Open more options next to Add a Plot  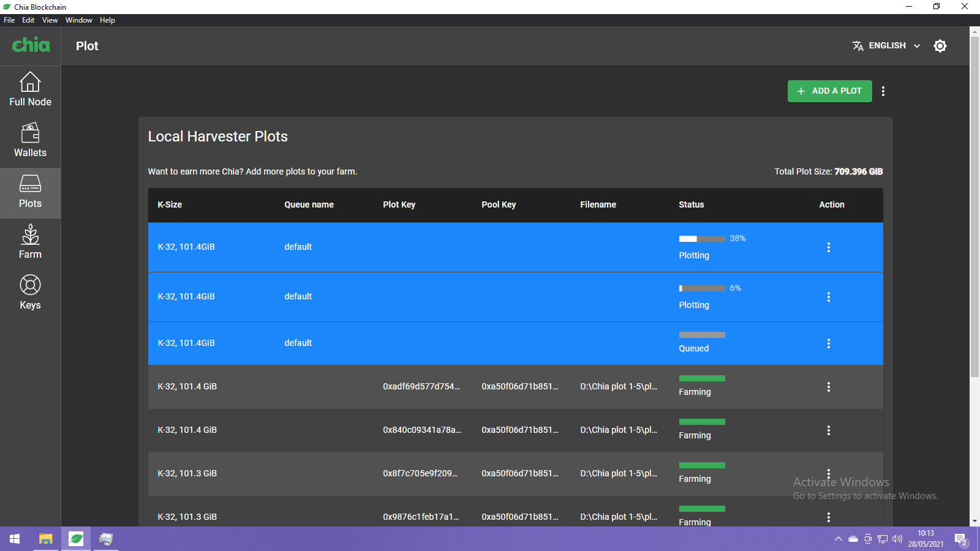[883, 91]
